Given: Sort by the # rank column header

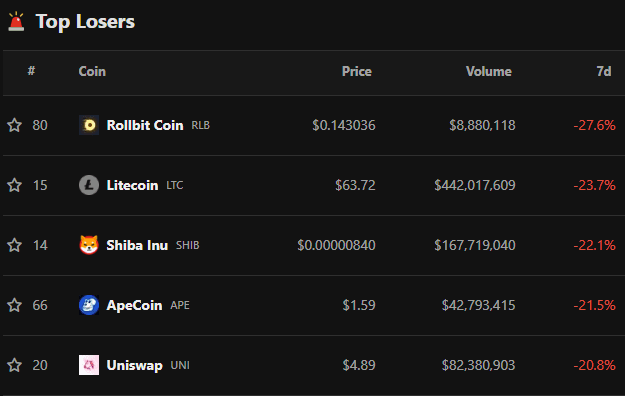Looking at the screenshot, I should click(x=31, y=71).
